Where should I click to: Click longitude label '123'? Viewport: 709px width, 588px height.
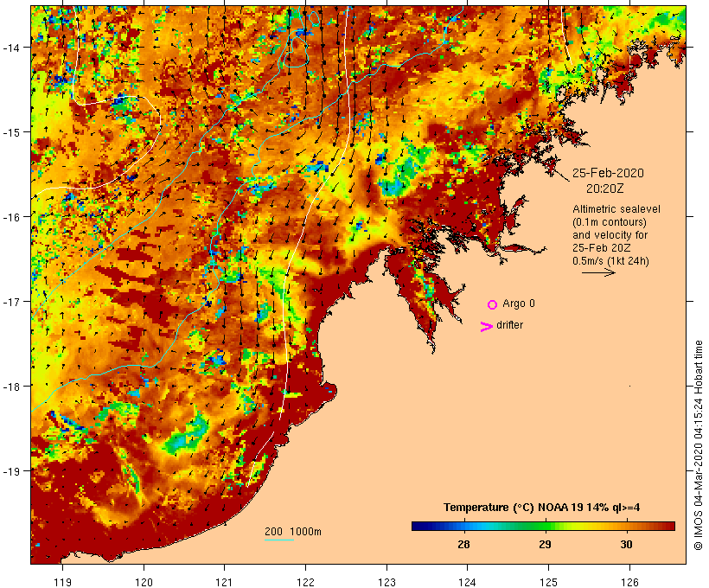click(386, 582)
